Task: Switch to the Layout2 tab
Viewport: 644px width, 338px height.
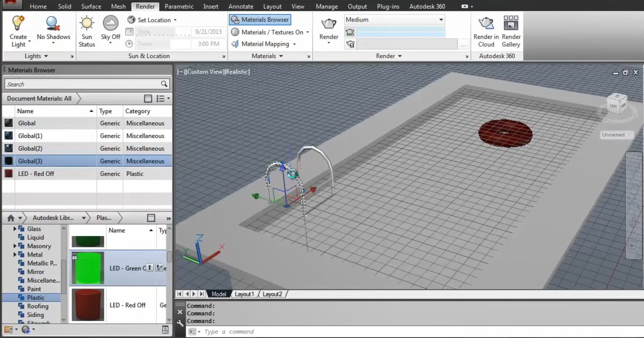Action: 272,294
